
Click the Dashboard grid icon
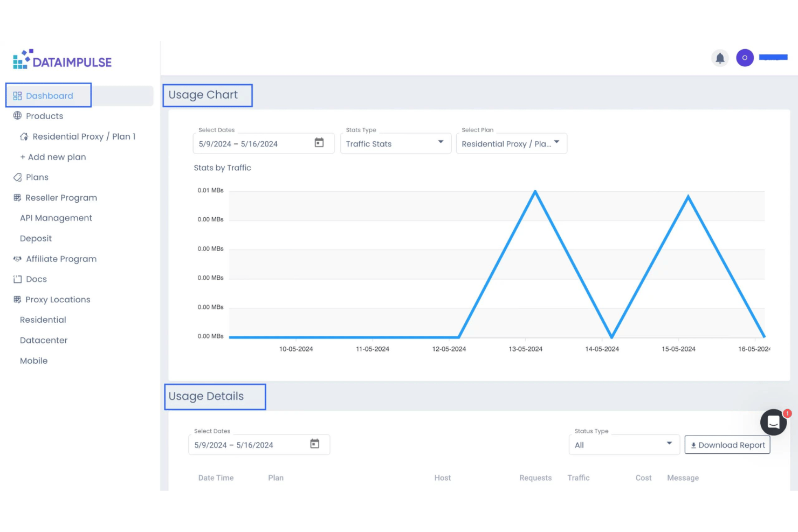17,96
